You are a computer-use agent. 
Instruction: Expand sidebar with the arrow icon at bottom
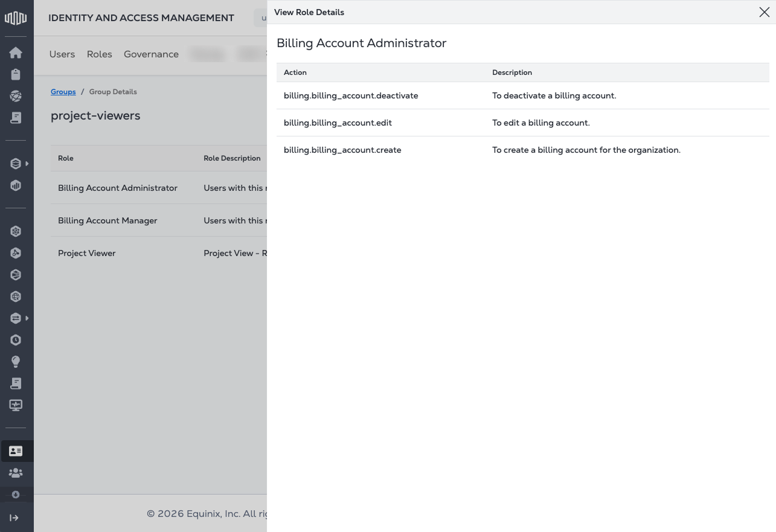pos(14,518)
